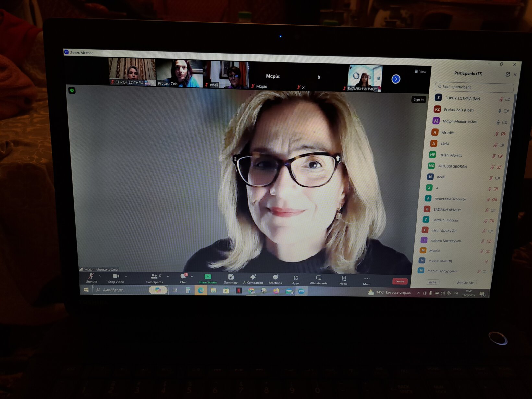Toggle Share Screen button
Screen dimensions: 532x399
point(208,278)
